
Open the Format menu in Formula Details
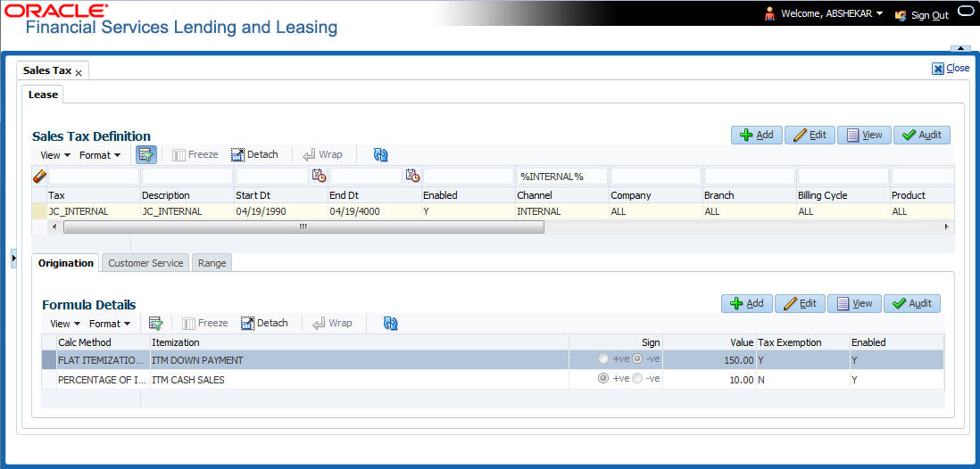[110, 324]
